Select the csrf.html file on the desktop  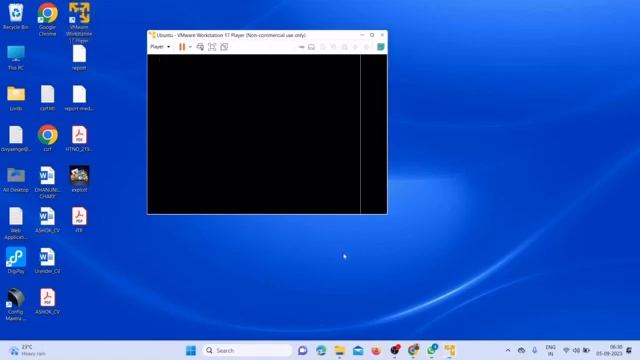47,98
